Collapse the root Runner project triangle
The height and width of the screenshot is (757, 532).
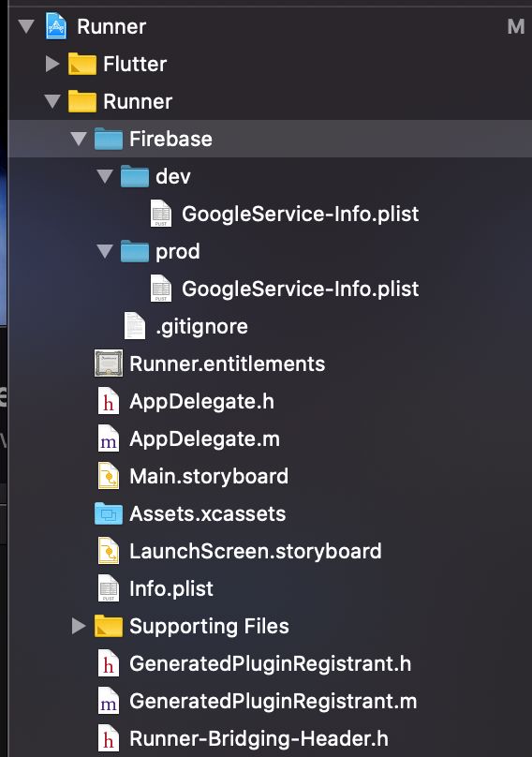(26, 26)
